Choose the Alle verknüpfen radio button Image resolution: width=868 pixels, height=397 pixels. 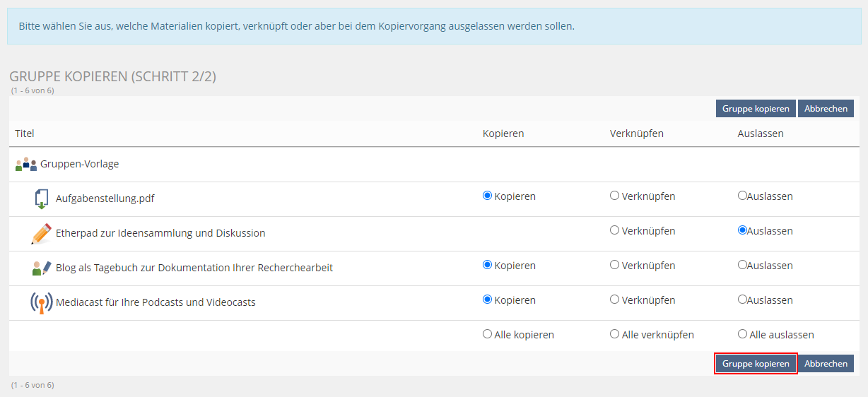(x=614, y=334)
